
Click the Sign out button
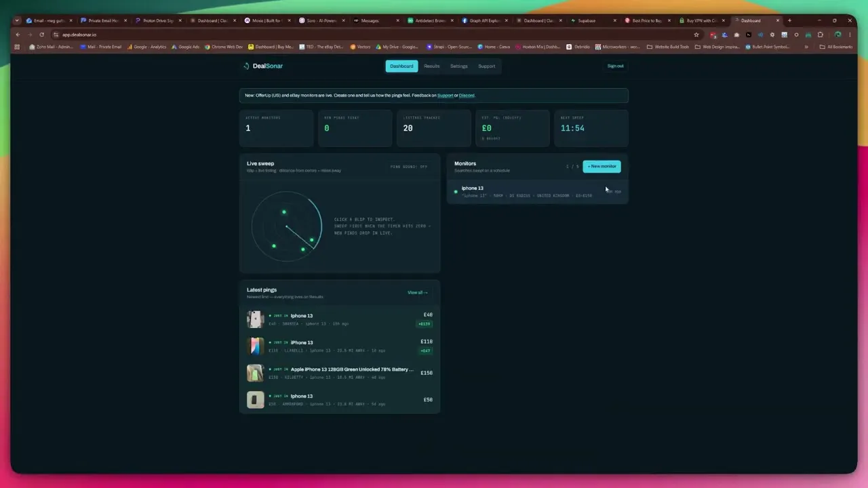coord(615,66)
